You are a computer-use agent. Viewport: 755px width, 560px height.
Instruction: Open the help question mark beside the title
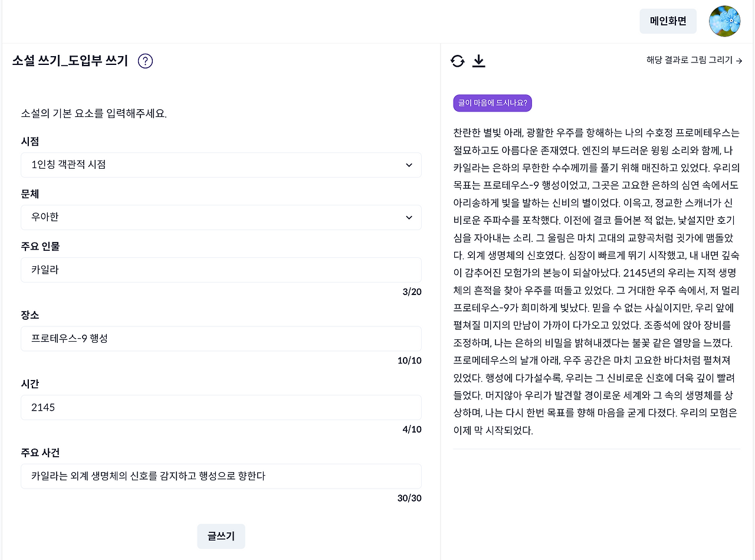[145, 61]
